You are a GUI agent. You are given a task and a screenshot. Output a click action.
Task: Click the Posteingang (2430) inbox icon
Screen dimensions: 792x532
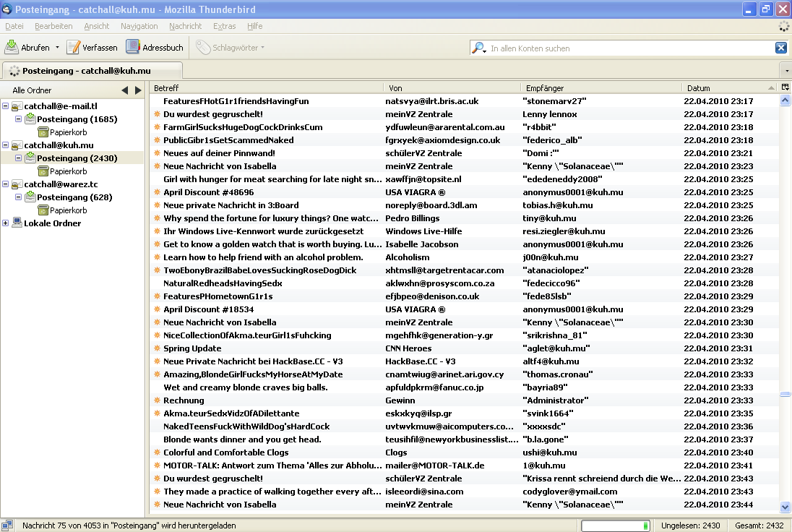[x=30, y=158]
